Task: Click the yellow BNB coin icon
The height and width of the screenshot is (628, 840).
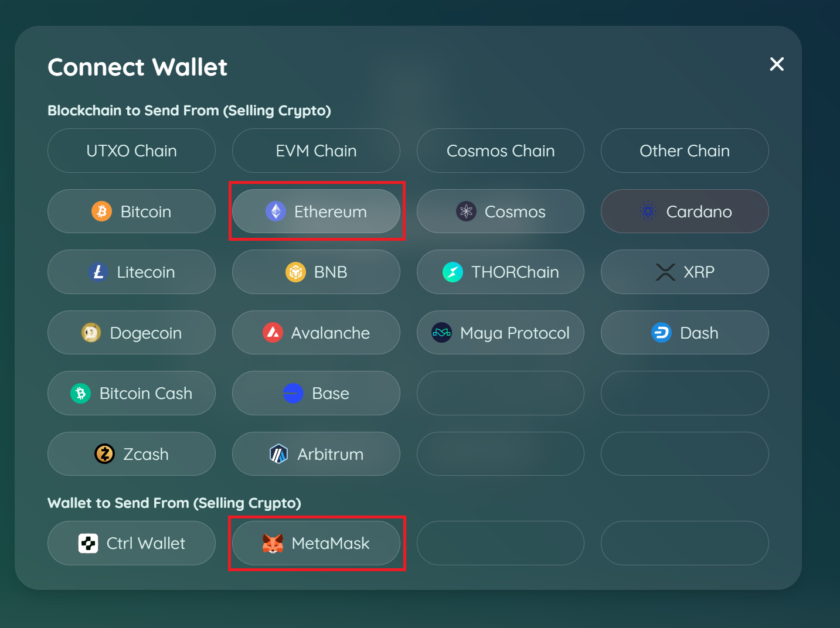Action: click(x=295, y=272)
